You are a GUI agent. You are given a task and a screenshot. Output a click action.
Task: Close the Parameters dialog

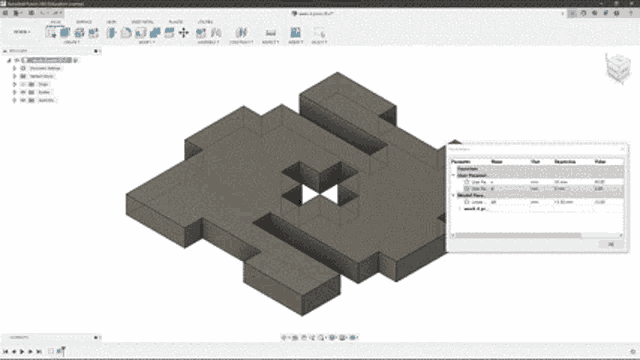[x=622, y=149]
